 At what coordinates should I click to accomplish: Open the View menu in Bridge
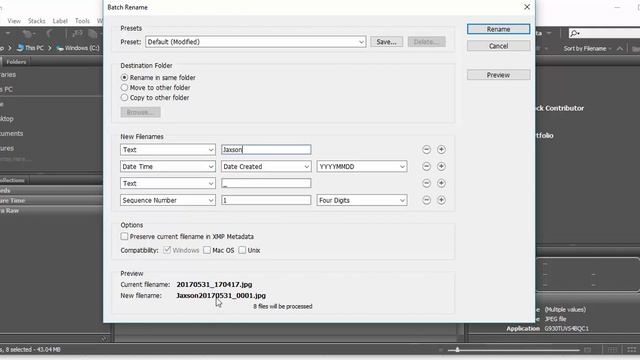(14, 21)
